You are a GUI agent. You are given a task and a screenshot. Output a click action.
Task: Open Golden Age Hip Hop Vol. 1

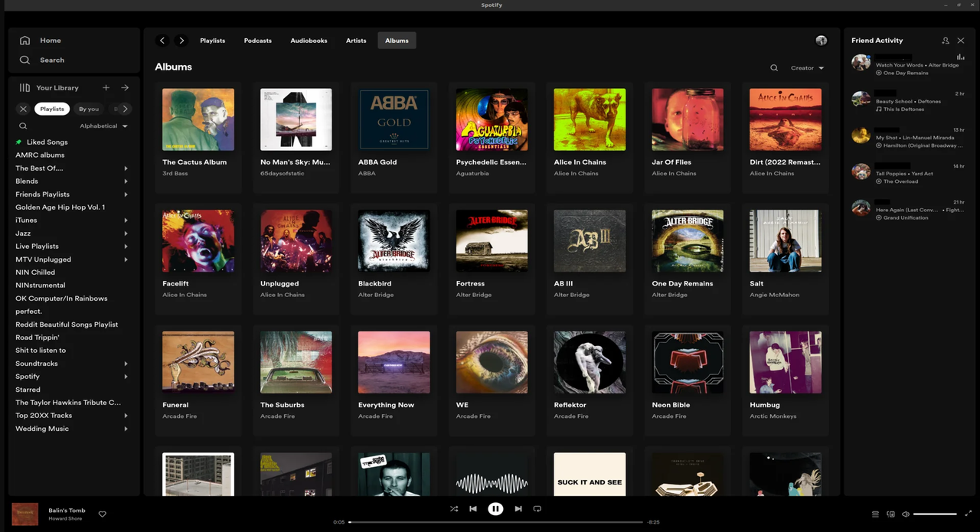coord(60,207)
